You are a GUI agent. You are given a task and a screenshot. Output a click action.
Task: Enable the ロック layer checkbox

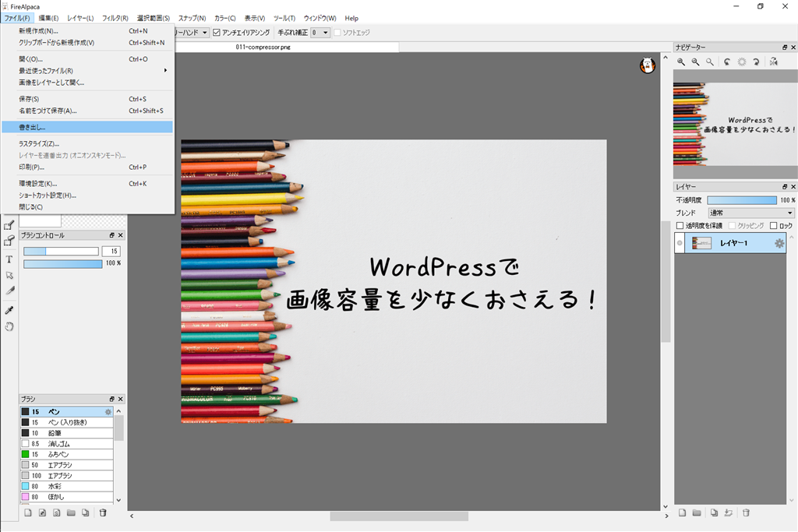click(x=774, y=225)
